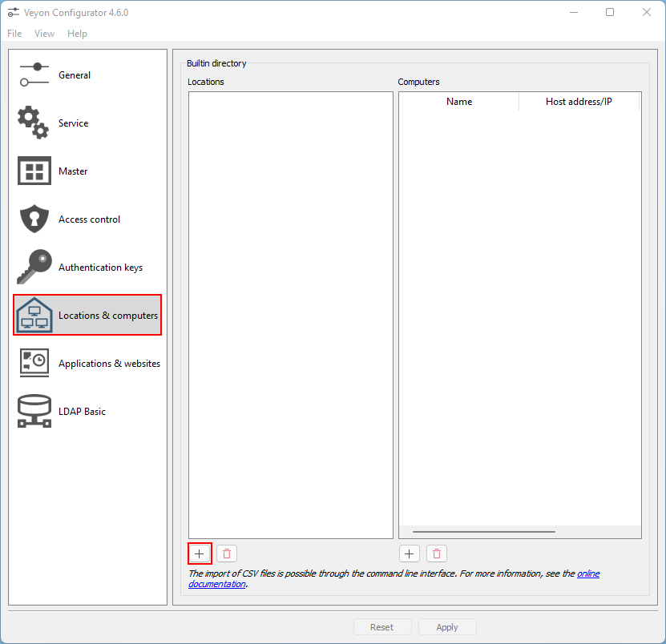The image size is (666, 644).
Task: Click the Host address/IP column header
Action: (579, 102)
